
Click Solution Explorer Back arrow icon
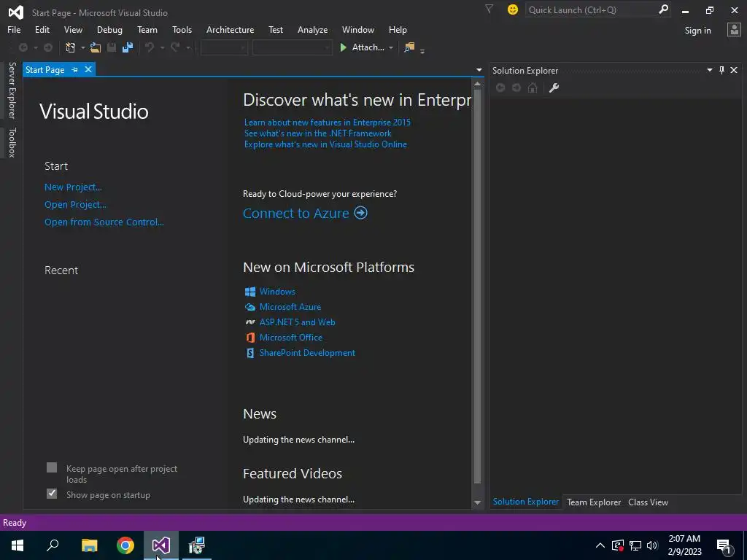(x=500, y=87)
